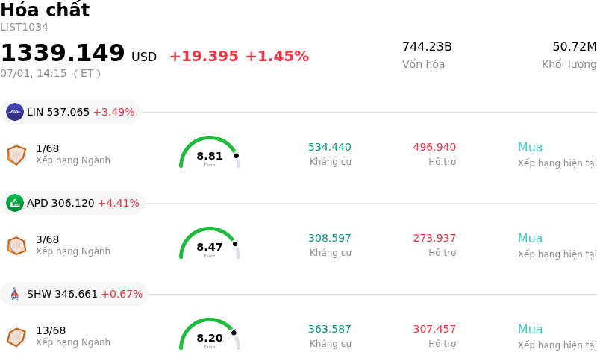Click LIN resistance value 534.440

pos(330,147)
